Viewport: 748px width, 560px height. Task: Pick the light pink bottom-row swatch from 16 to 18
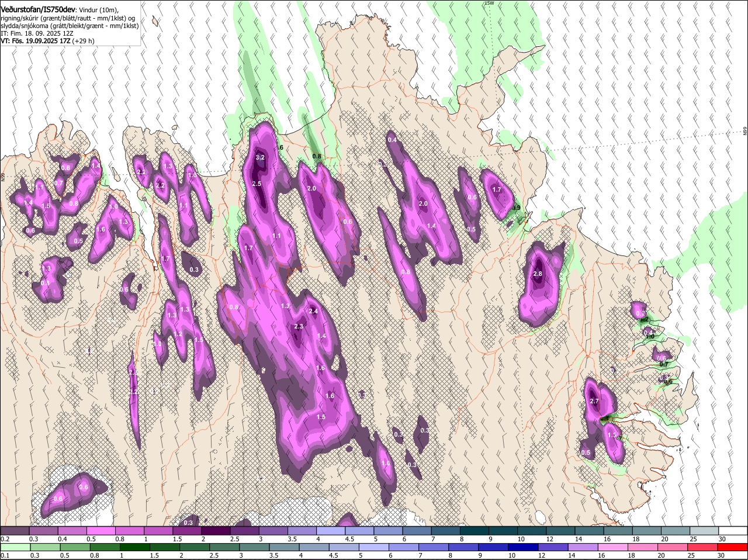(612, 547)
